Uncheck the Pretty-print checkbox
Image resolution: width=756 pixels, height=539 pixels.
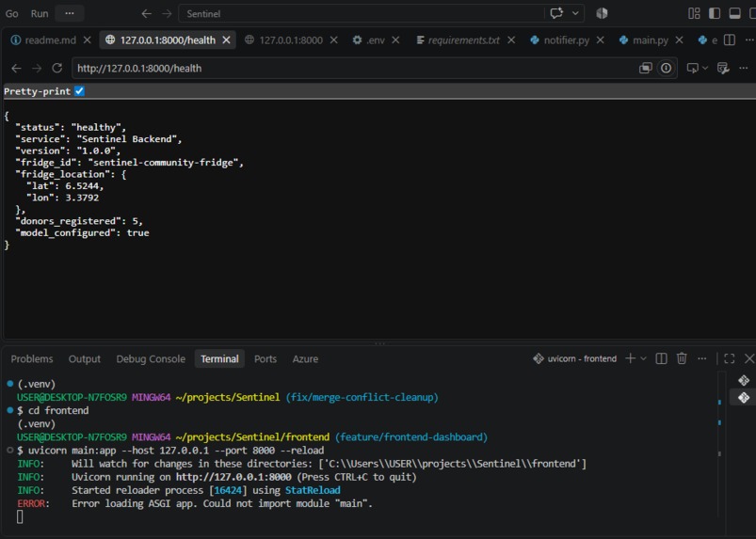tap(79, 91)
